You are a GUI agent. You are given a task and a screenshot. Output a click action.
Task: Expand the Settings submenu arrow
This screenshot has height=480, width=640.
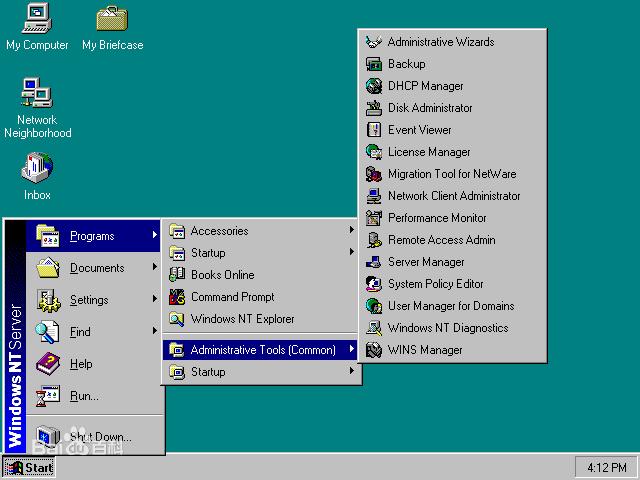(x=155, y=299)
